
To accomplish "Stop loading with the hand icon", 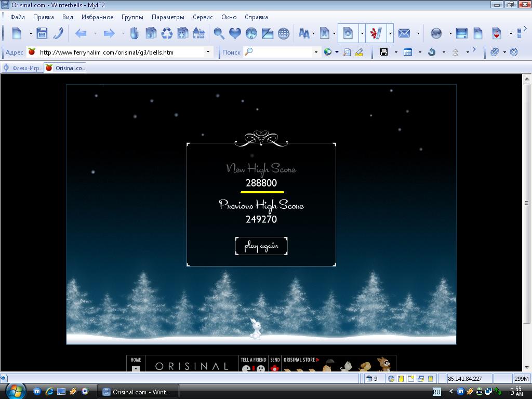I will (x=135, y=34).
